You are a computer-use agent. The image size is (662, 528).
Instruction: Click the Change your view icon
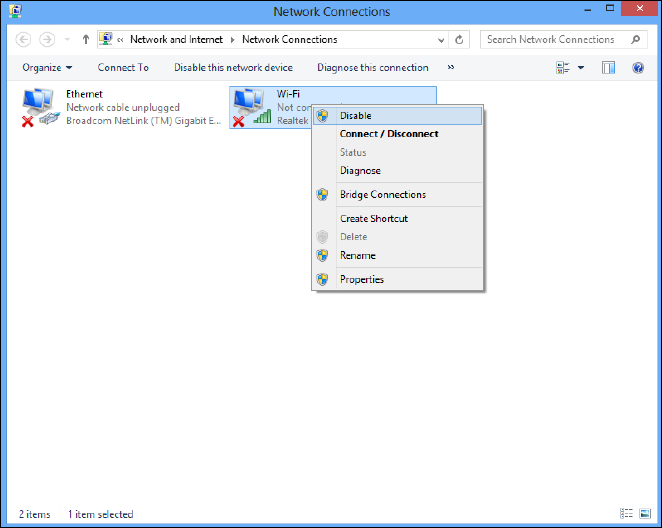pyautogui.click(x=563, y=68)
